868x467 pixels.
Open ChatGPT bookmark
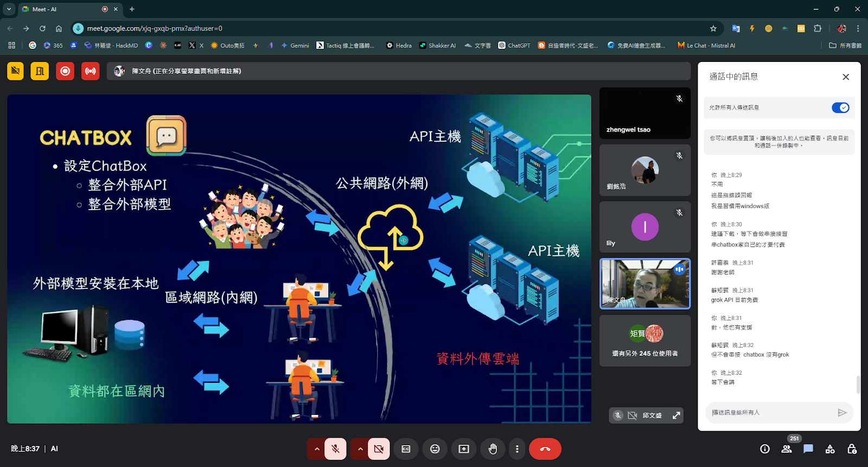click(x=514, y=46)
